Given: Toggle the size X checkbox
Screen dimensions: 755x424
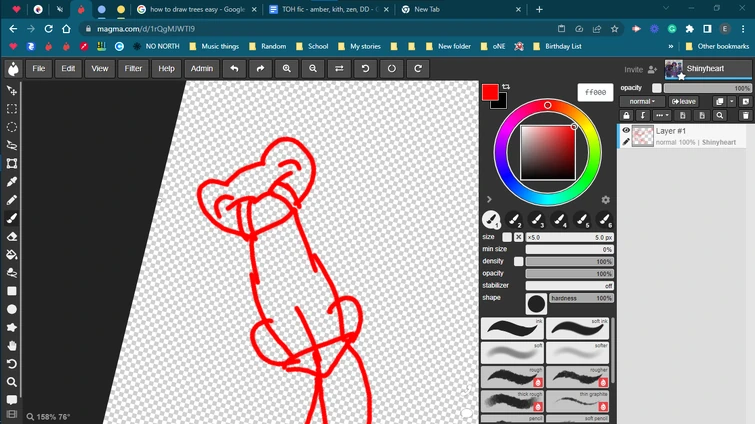Looking at the screenshot, I should coord(518,237).
